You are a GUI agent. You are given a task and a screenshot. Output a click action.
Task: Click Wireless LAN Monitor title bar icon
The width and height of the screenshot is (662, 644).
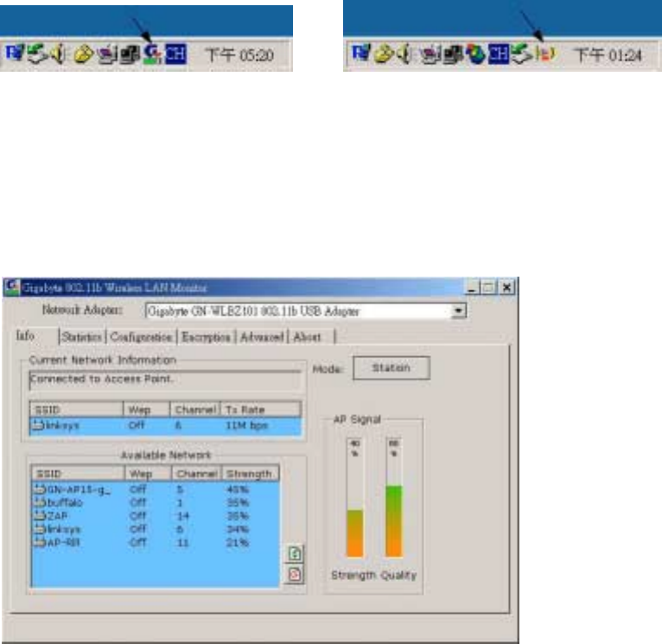[x=12, y=288]
